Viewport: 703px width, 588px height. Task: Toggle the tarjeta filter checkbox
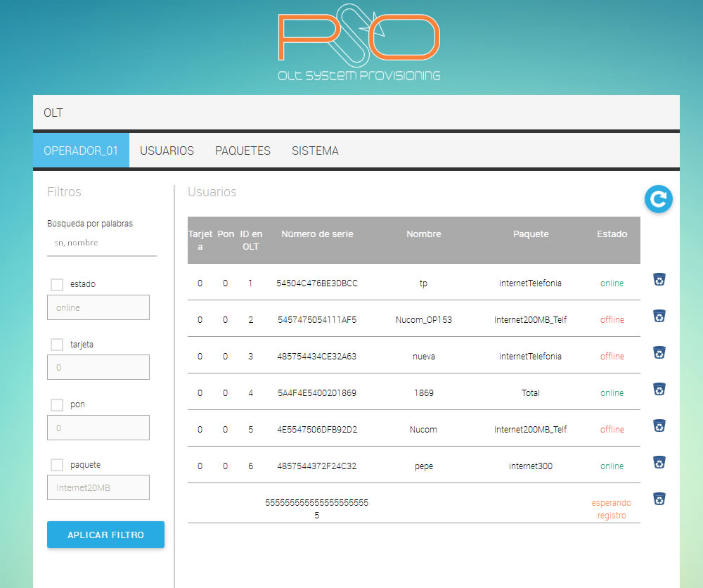57,345
